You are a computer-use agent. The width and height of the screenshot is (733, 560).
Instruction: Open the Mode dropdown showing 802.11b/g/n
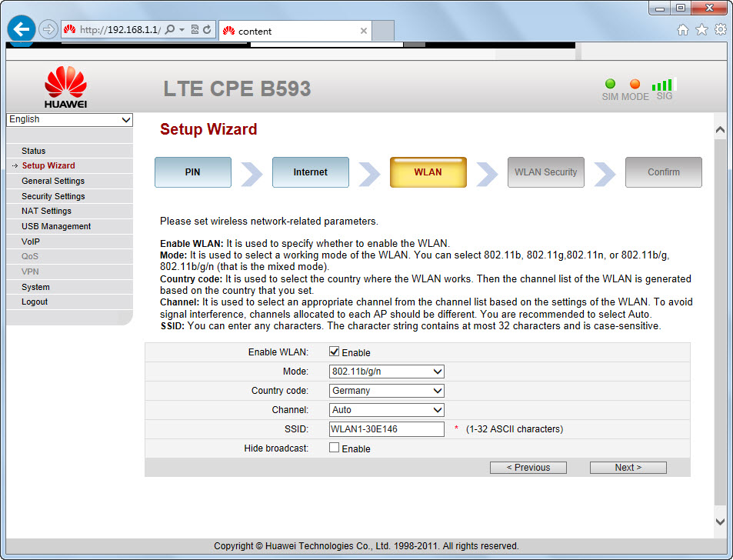(x=387, y=372)
